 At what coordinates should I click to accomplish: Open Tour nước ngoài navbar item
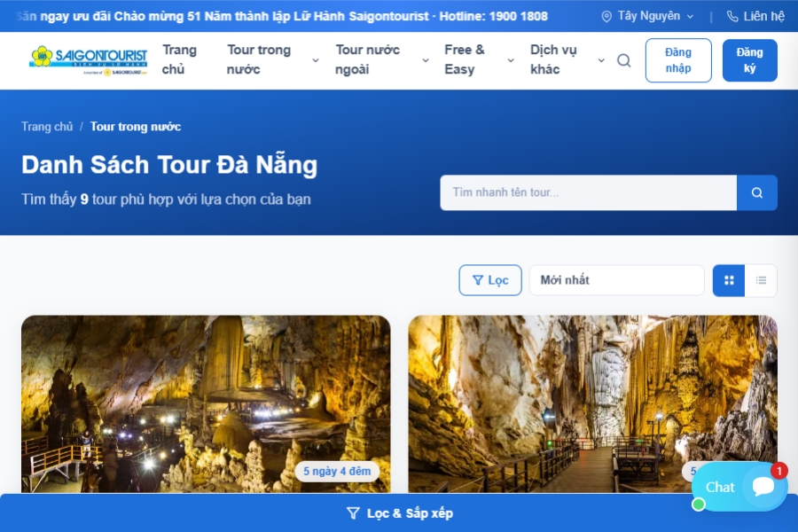[x=367, y=59]
